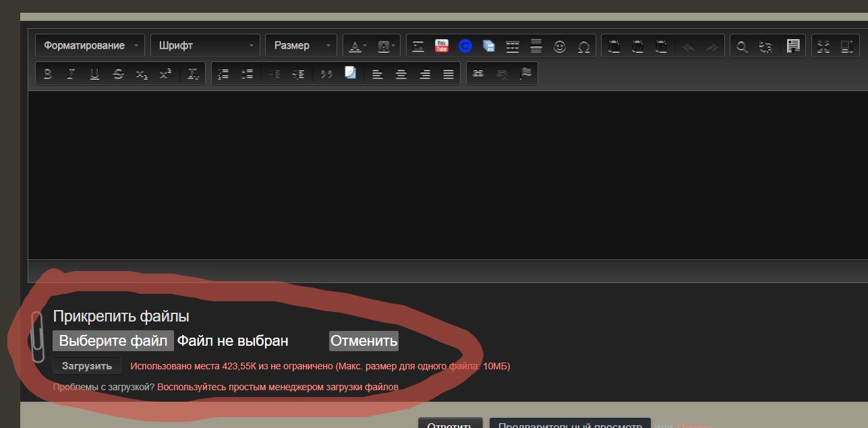Open the background color picker
This screenshot has height=428, width=868.
pos(386,47)
